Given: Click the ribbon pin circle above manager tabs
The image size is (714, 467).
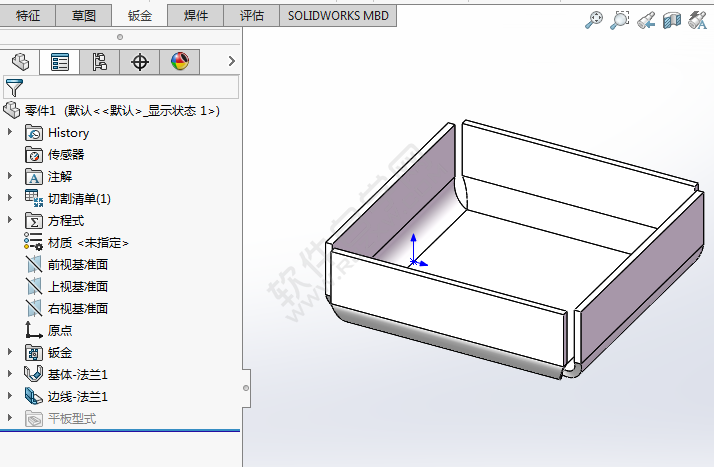Looking at the screenshot, I should [120, 37].
